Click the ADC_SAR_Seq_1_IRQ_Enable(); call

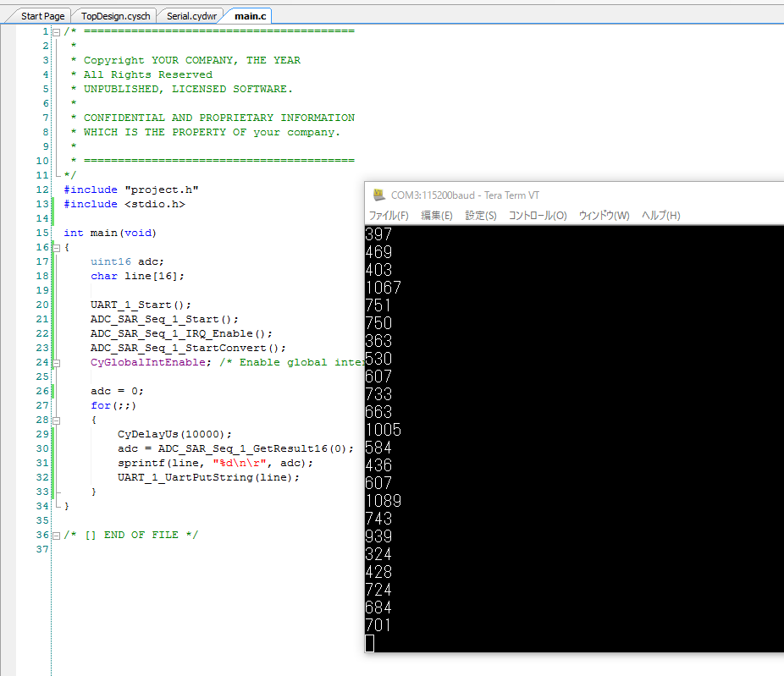click(x=181, y=333)
